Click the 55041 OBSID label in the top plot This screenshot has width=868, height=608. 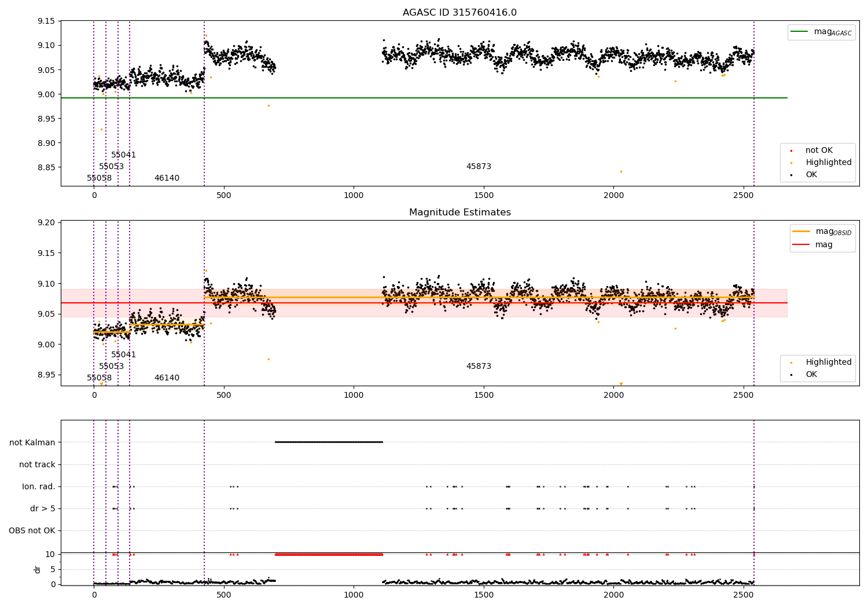coord(123,155)
